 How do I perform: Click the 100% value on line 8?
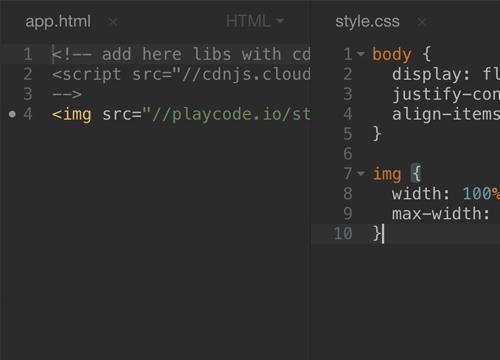point(481,194)
